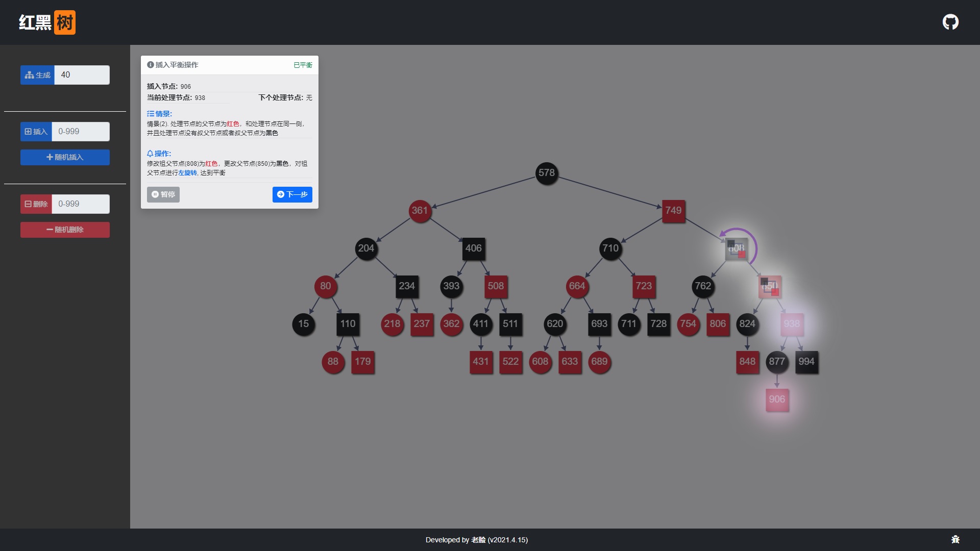980x551 pixels.
Task: Focus the generate count field showing 40
Action: tap(82, 75)
